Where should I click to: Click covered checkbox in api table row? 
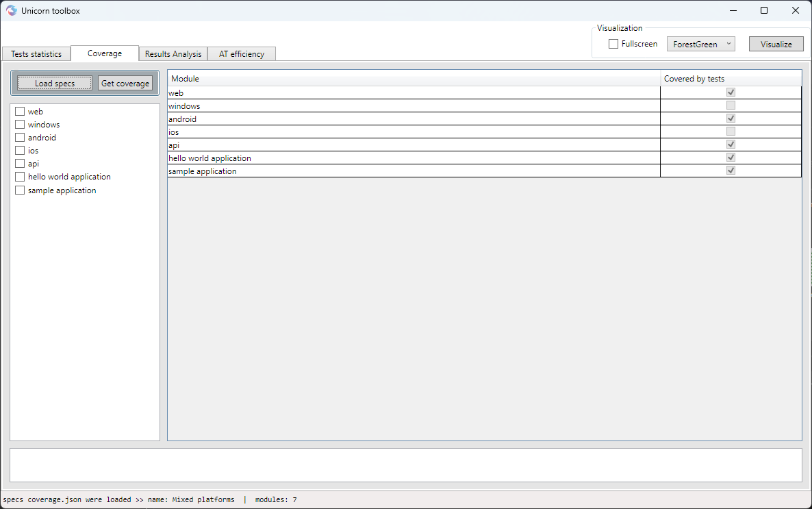pos(731,144)
